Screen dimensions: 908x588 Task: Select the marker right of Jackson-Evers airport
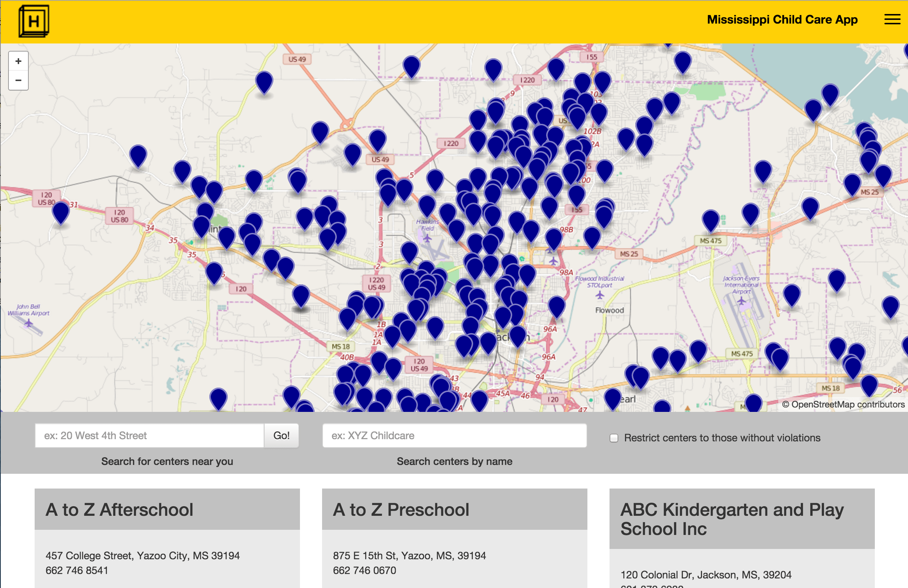(792, 295)
